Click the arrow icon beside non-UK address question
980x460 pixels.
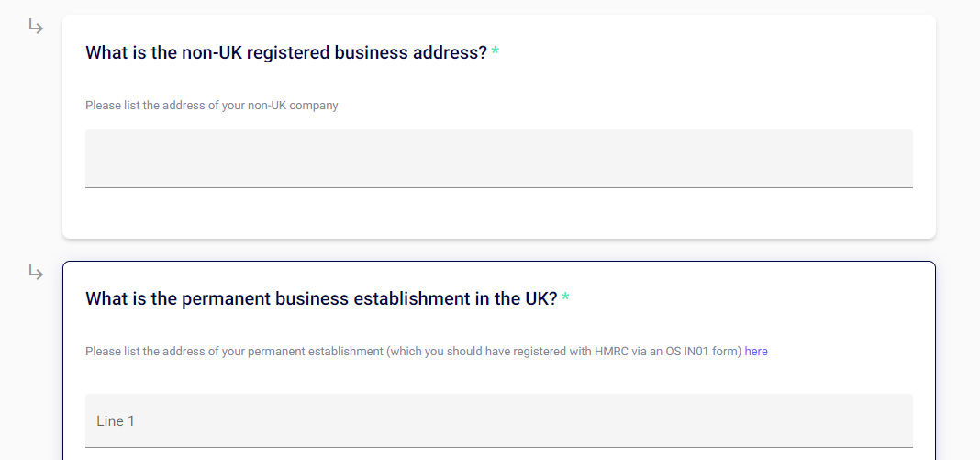(35, 27)
